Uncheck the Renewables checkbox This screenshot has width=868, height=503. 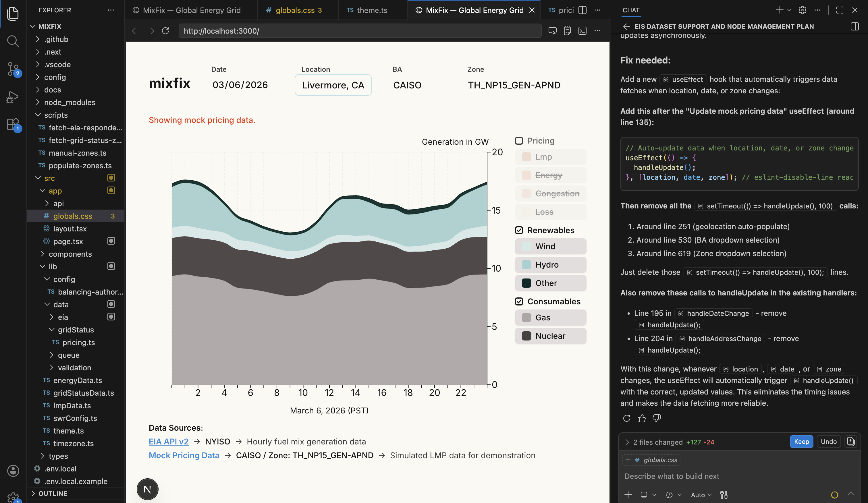point(519,230)
